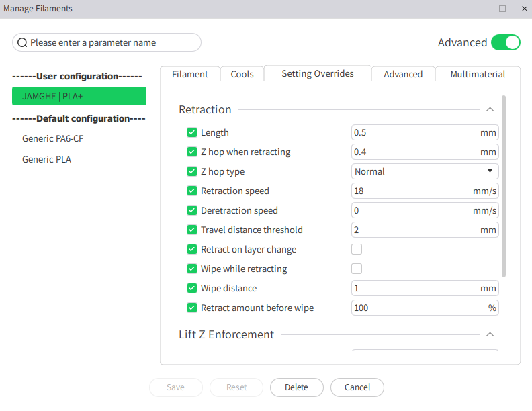Edit Travel distance threshold value 2
The width and height of the screenshot is (532, 411).
(x=425, y=230)
